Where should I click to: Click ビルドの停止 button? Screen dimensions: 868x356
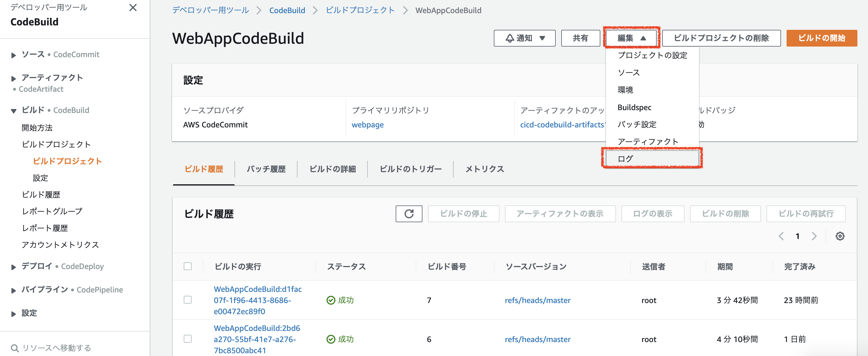(463, 214)
